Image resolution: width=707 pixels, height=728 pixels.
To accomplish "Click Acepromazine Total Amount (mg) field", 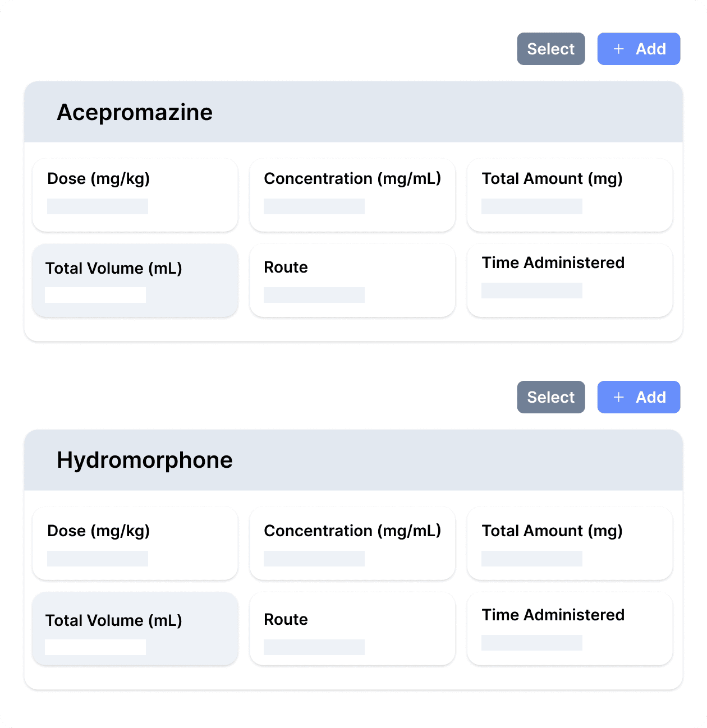I will point(531,206).
